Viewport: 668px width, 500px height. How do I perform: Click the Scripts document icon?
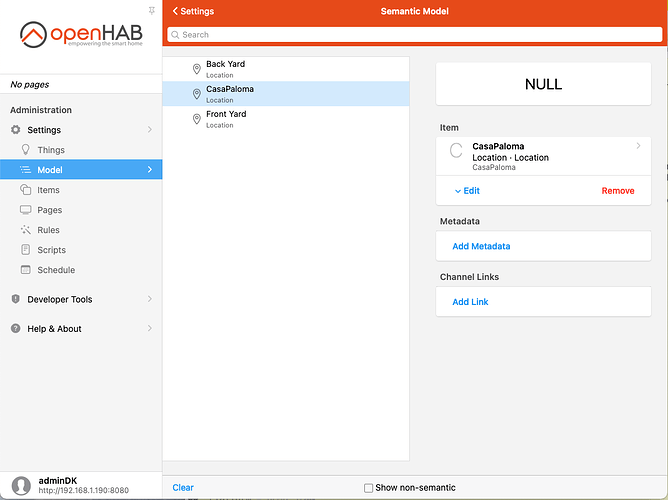[27, 250]
